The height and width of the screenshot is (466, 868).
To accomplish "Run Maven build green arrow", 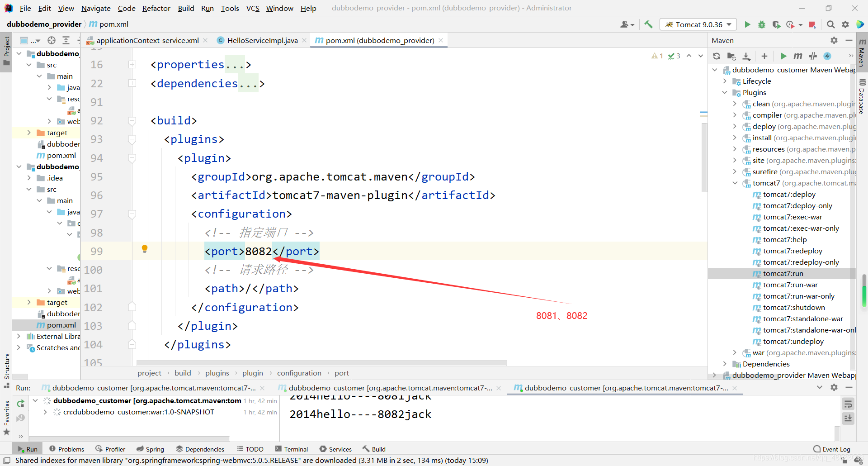I will [x=783, y=56].
